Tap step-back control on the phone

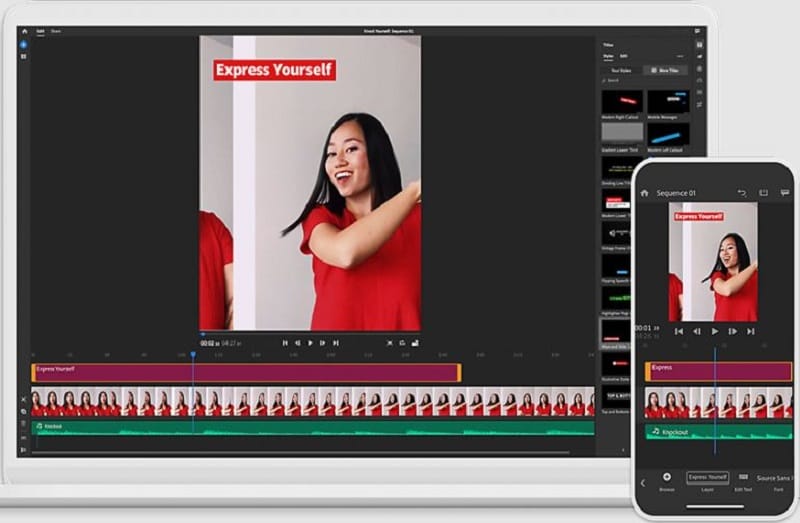(697, 332)
